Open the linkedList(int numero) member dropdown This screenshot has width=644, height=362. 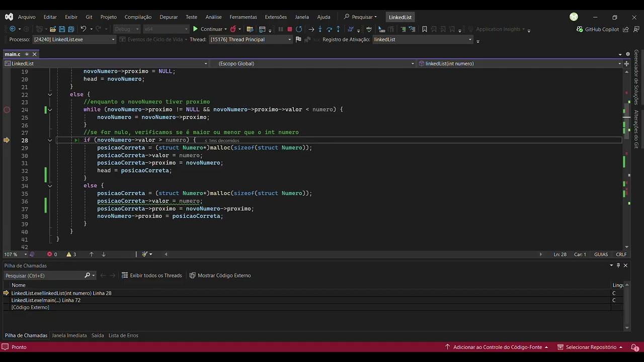520,63
